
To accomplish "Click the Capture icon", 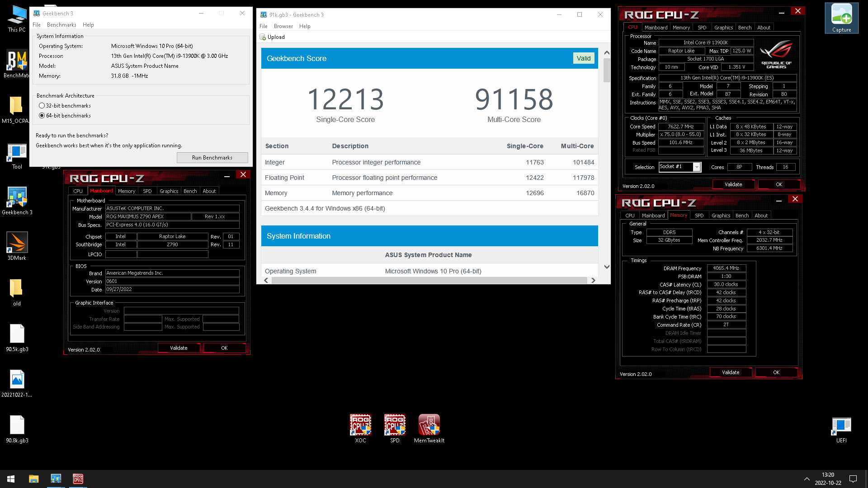I will tap(841, 18).
